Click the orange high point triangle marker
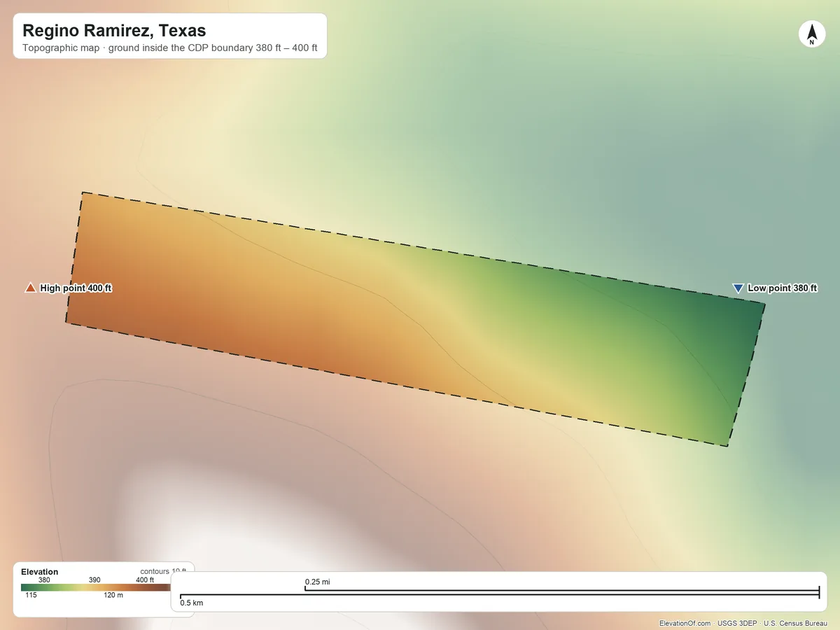The height and width of the screenshot is (630, 840). point(30,288)
